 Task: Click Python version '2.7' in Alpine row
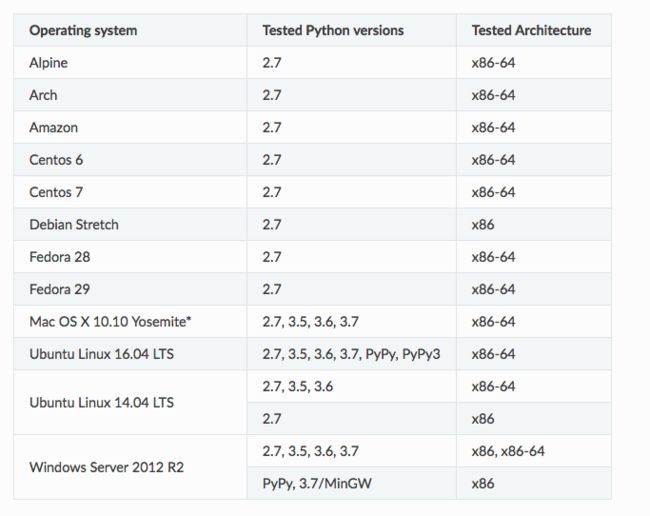click(x=272, y=63)
